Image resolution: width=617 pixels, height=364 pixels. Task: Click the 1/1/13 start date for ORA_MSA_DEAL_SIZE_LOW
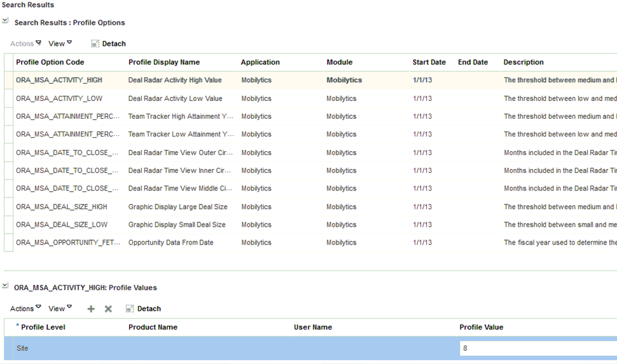[x=422, y=224]
